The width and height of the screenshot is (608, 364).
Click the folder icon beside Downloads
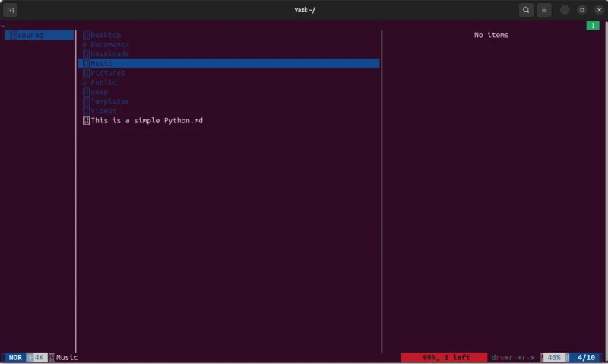tap(86, 54)
